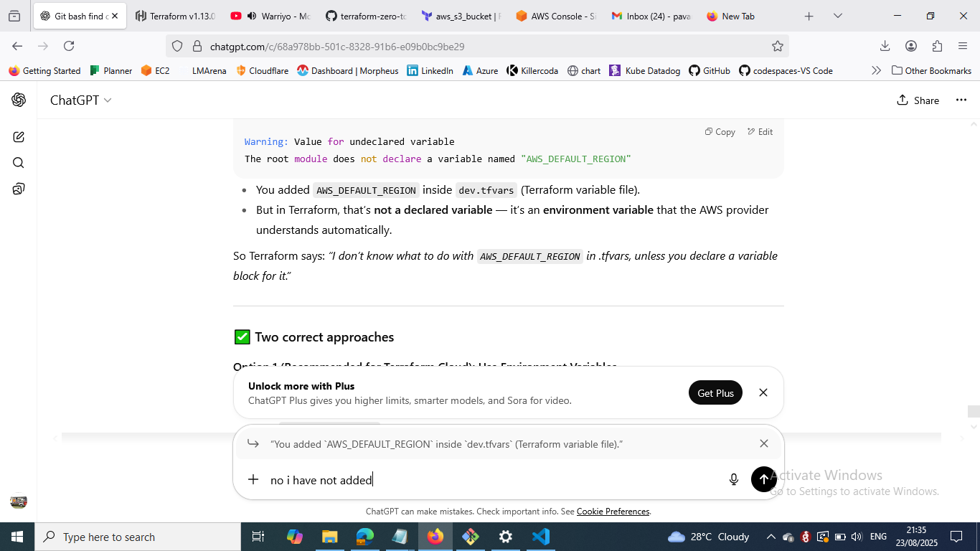Image resolution: width=980 pixels, height=551 pixels.
Task: Switch to the Terraform v1.13.0 tab
Action: tap(175, 16)
